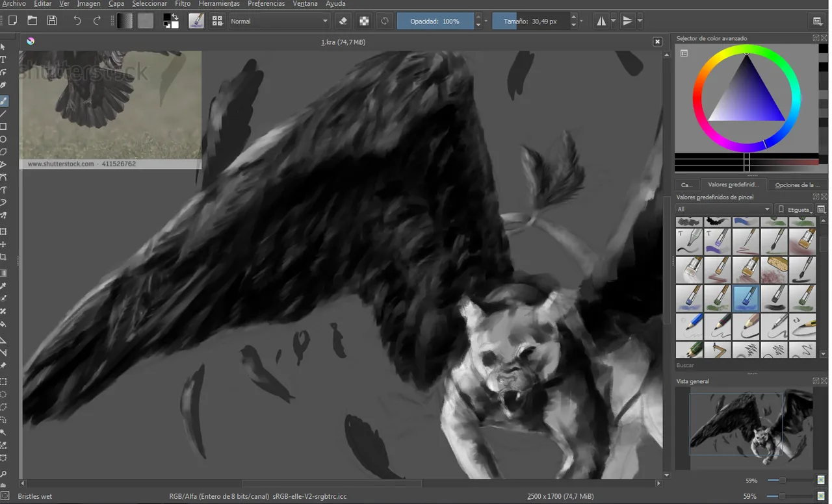Select the Fill bucket tool
This screenshot has height=504, width=832.
[x=3, y=324]
